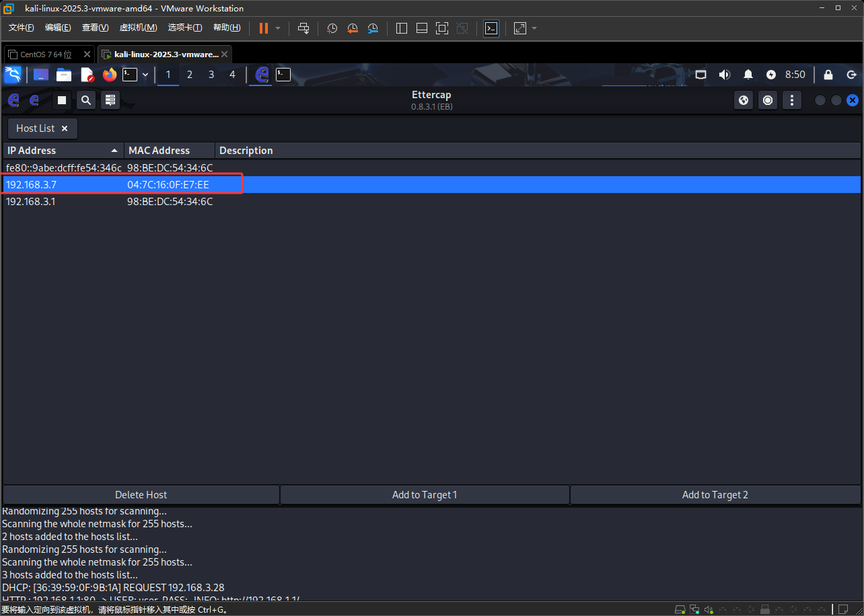Open the file manager in Kali panel
Viewport: 864px width, 616px height.
(x=64, y=75)
